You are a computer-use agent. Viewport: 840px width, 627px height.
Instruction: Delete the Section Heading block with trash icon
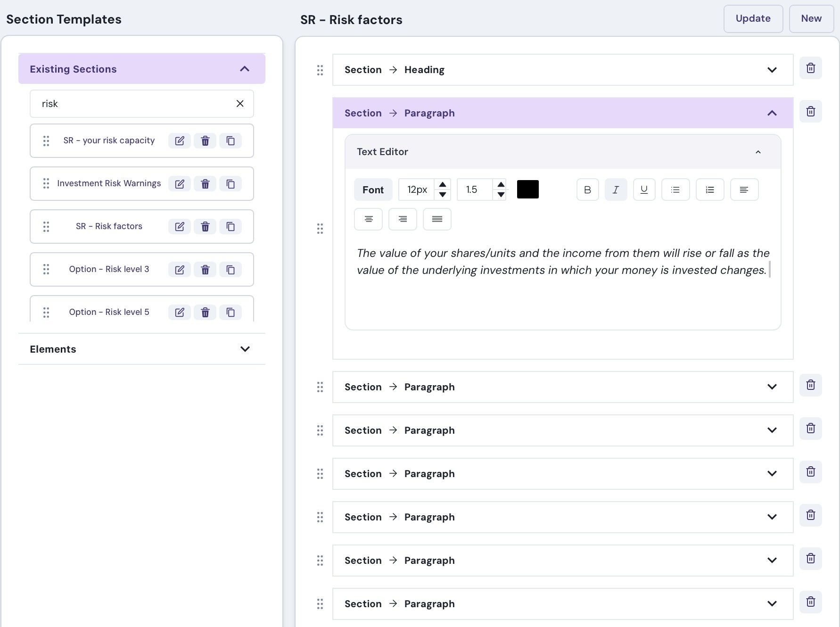pos(810,68)
